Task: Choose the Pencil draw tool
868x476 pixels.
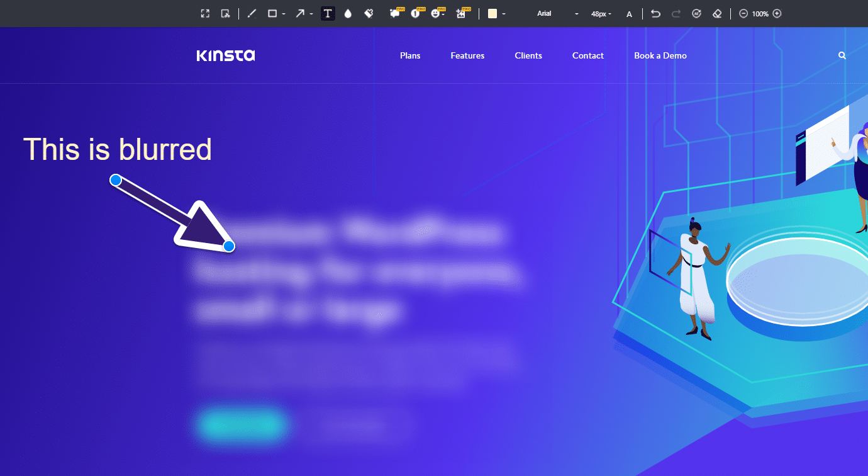Action: (x=252, y=14)
